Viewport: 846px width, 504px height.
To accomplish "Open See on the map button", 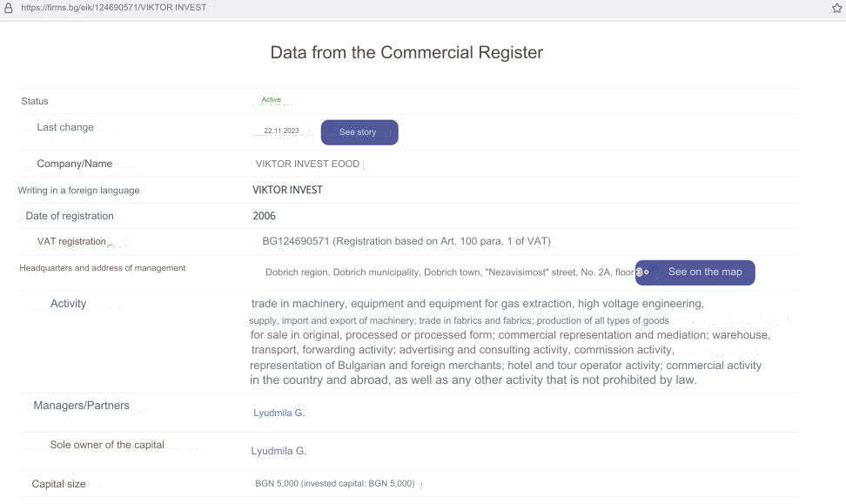I will point(695,272).
